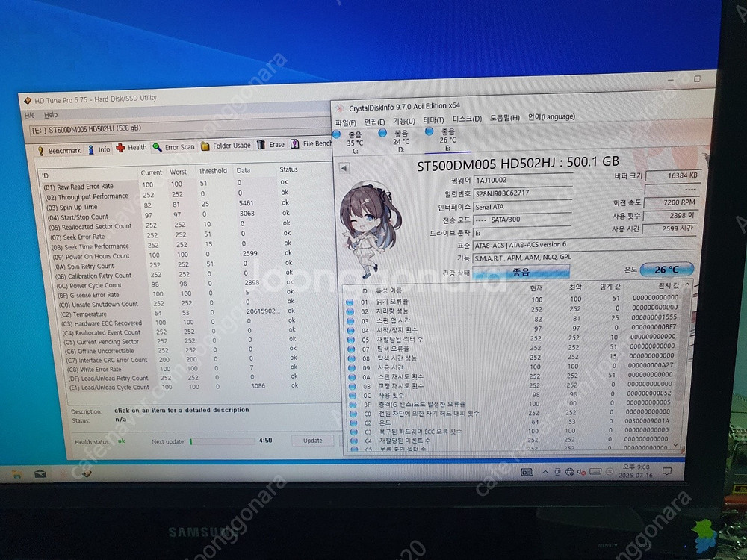
Task: Select the (E1) Load/Unload Cycle Count row
Action: tap(184, 387)
